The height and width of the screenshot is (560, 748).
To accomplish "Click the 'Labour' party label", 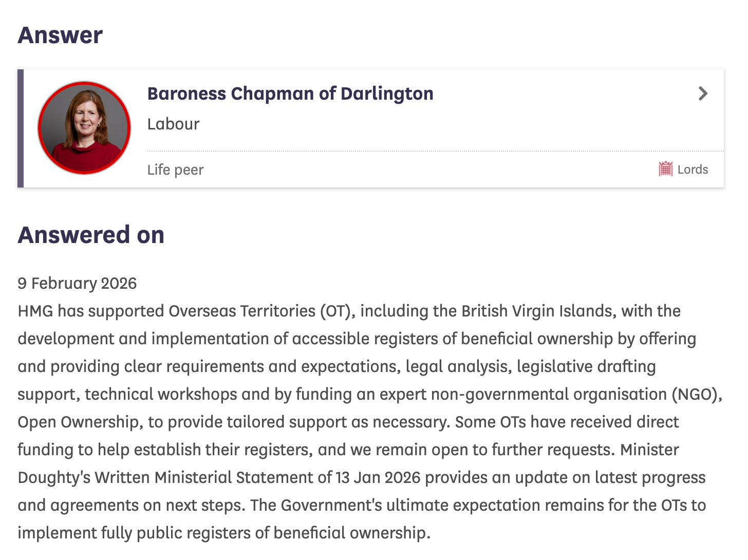I will [173, 124].
